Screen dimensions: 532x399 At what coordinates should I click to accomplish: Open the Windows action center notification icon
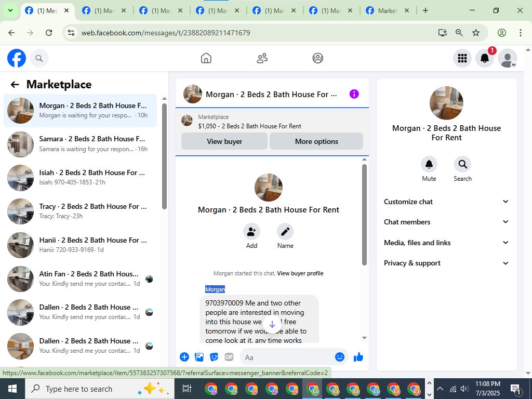(x=515, y=389)
